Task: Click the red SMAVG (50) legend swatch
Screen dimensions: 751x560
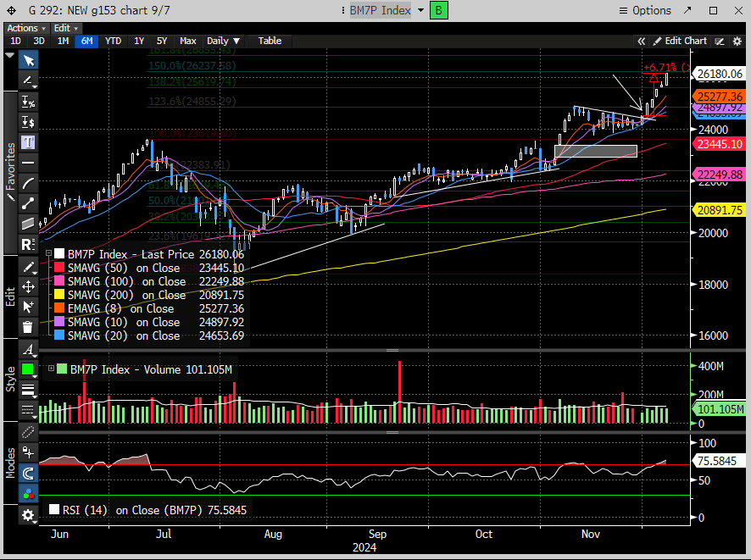Action: (59, 268)
